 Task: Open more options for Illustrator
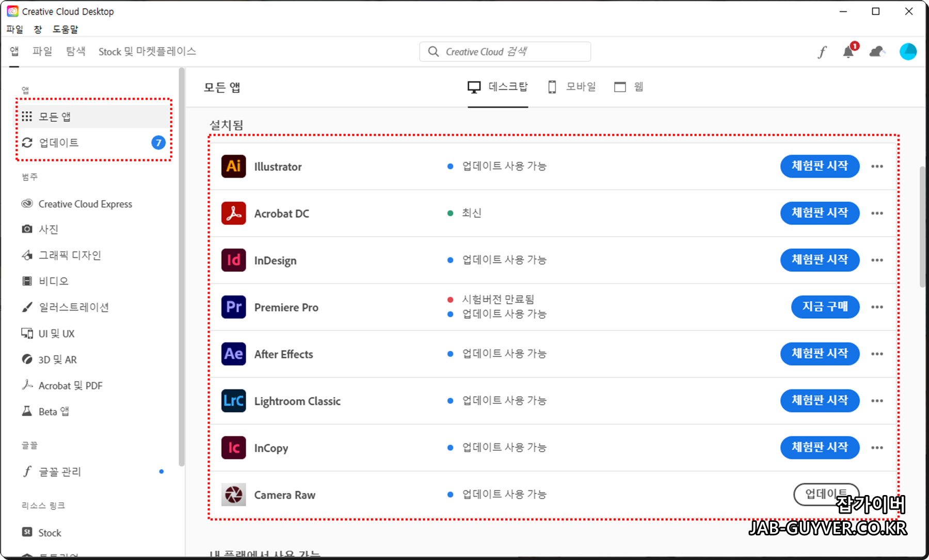point(877,167)
